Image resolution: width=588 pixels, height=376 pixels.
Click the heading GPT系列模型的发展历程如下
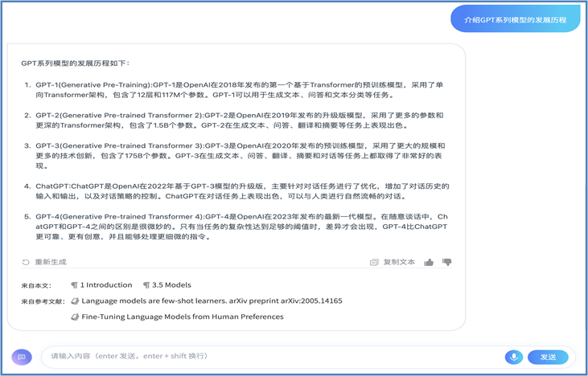pos(76,63)
